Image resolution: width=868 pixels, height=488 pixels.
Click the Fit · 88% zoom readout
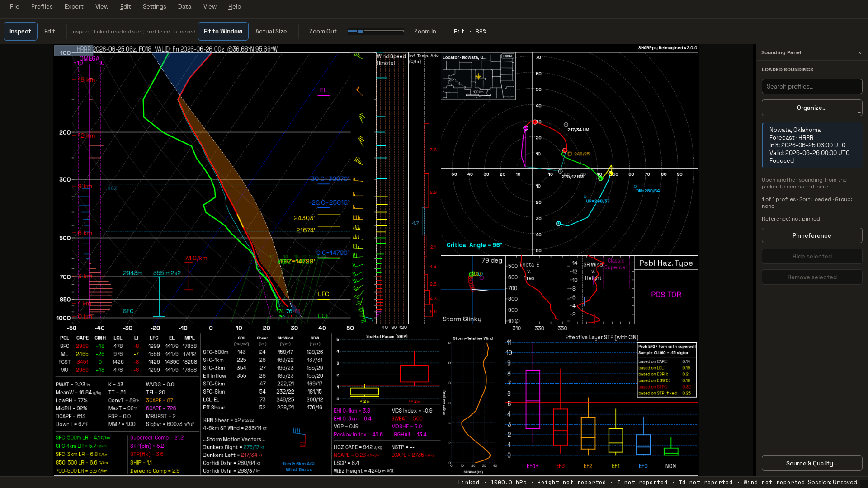click(x=470, y=31)
